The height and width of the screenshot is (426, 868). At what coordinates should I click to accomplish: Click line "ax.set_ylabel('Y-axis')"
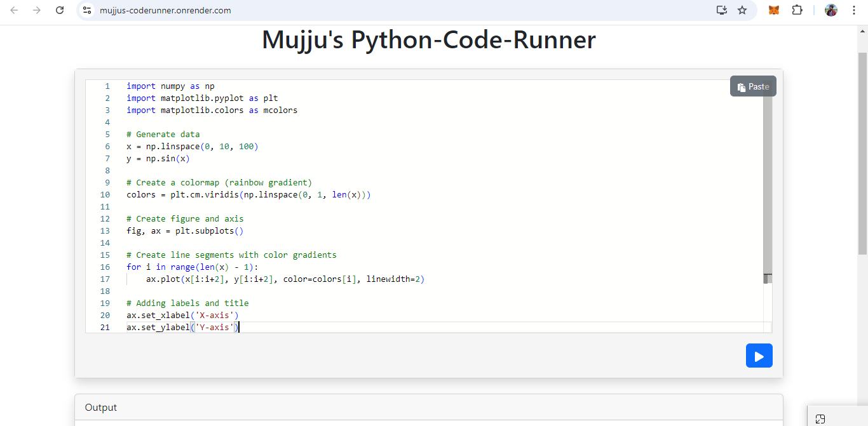coord(182,327)
